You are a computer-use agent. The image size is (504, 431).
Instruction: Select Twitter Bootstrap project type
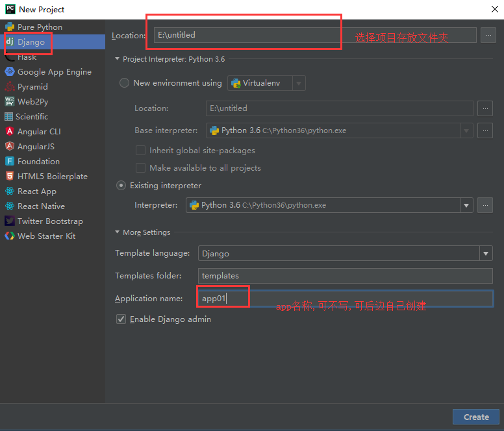[x=53, y=221]
